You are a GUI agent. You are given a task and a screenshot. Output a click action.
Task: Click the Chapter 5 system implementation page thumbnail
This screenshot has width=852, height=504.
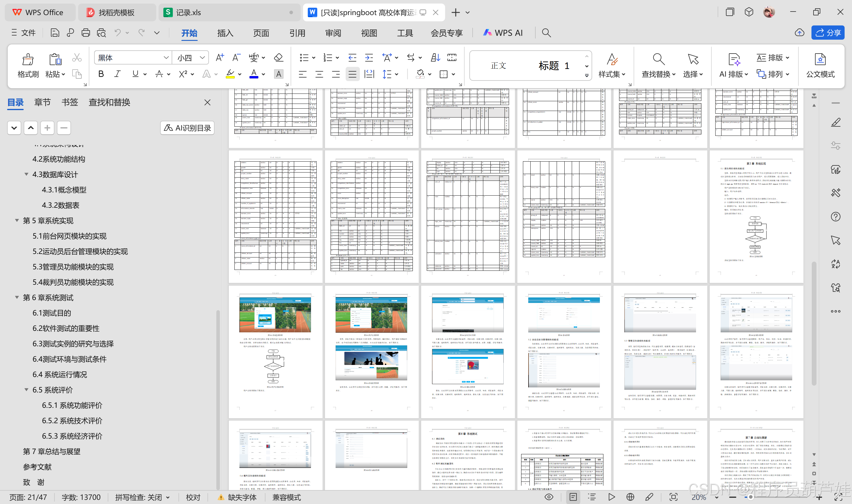click(x=756, y=216)
